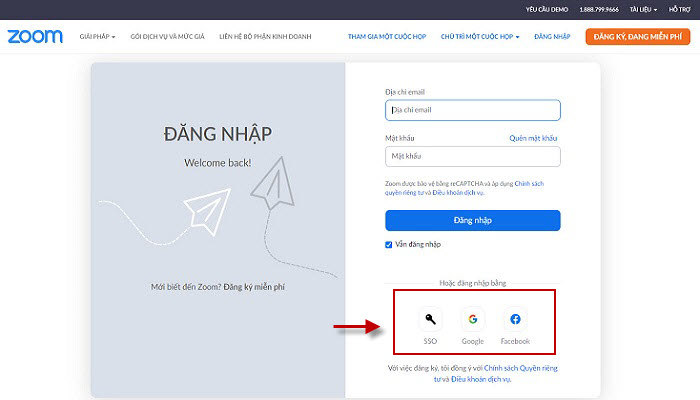Sign in with the SSO key icon

430,319
